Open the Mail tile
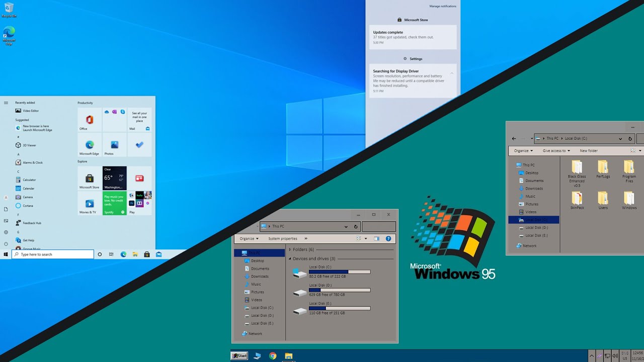Screen dimensions: 644x362 coord(139,120)
